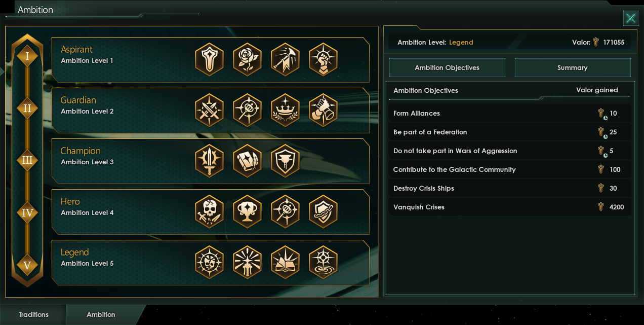The image size is (644, 325).
Task: Open the Summary button
Action: [x=573, y=67]
